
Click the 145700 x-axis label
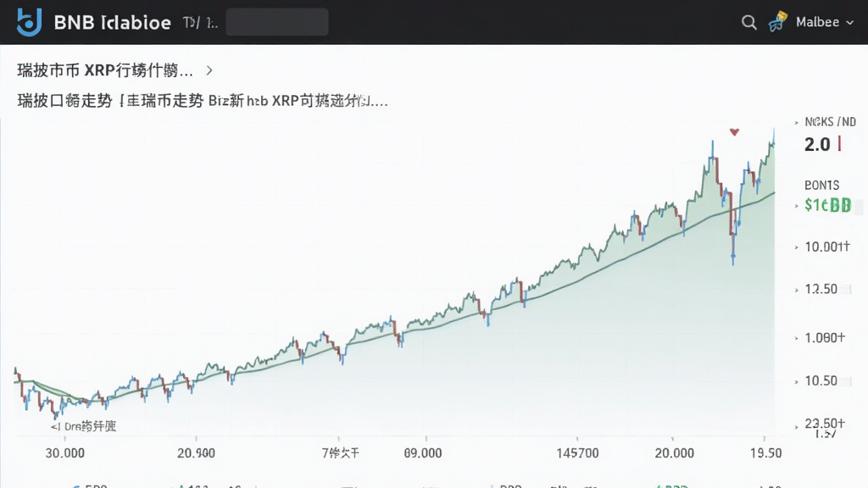click(577, 453)
